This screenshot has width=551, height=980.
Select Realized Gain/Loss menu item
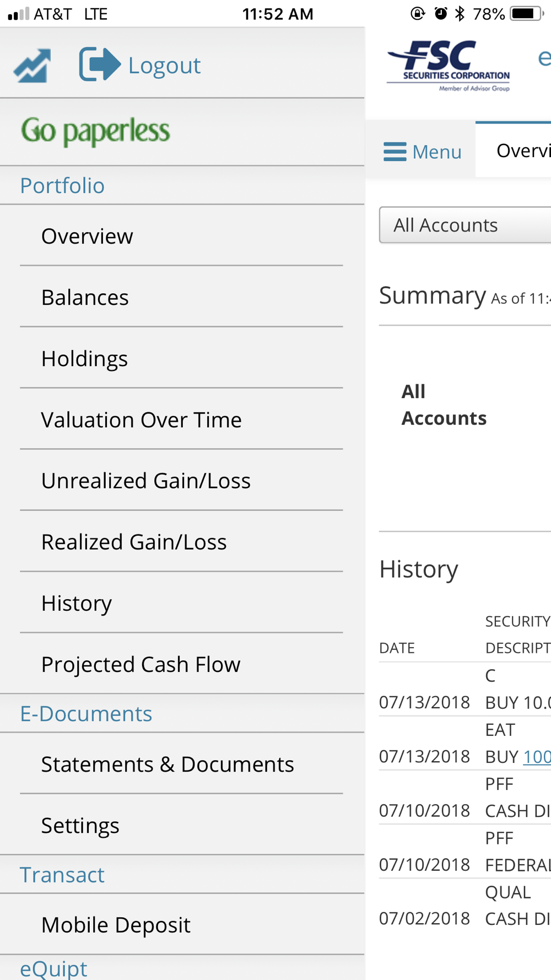134,542
